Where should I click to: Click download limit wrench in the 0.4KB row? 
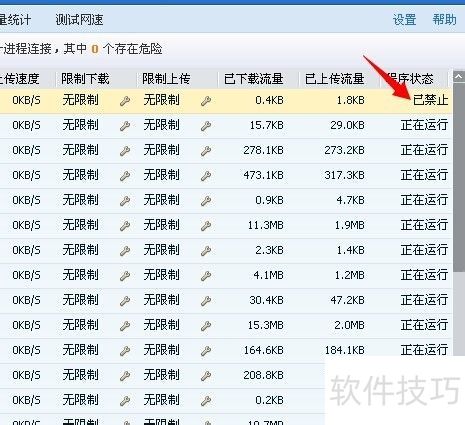(x=125, y=101)
